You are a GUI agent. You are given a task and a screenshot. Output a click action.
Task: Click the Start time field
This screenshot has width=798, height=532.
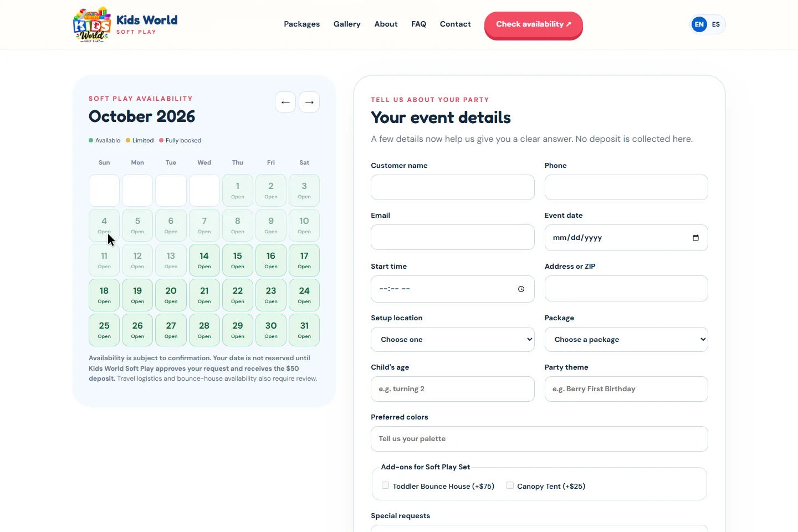[453, 289]
